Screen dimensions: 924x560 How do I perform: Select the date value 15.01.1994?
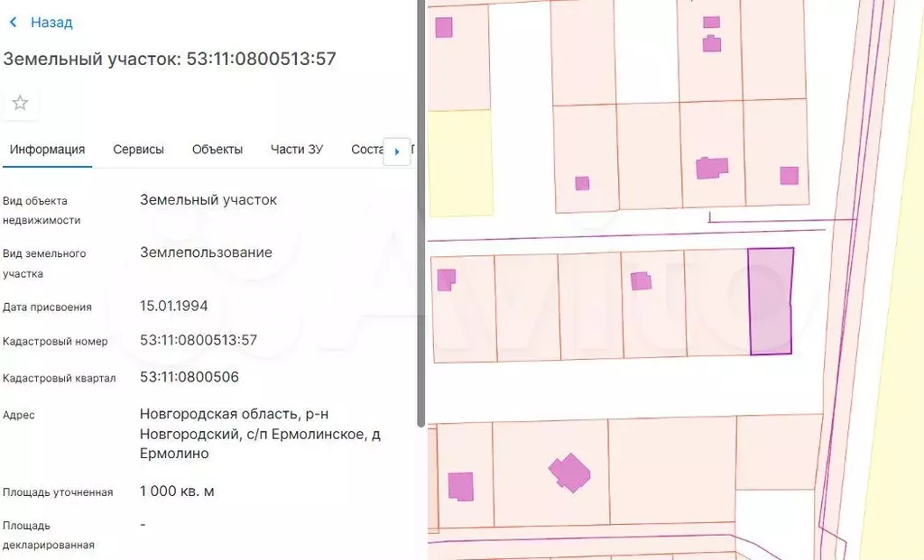point(174,307)
